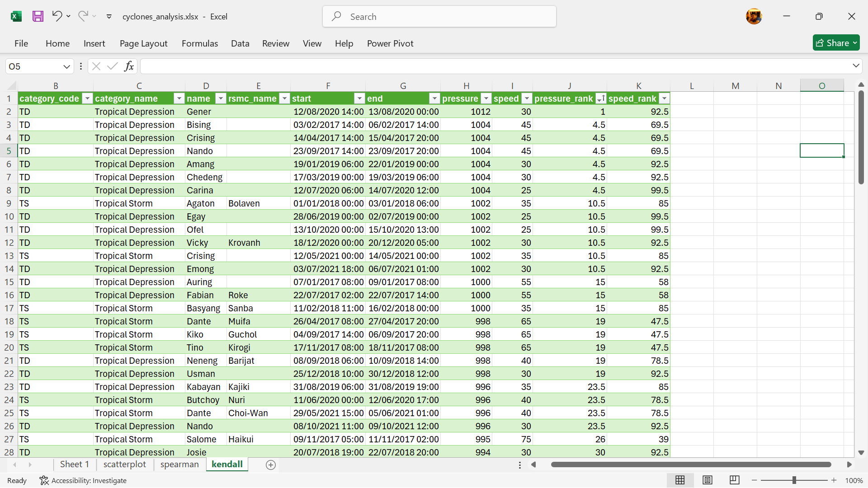The image size is (868, 488).
Task: Select row 5 header
Action: pos(9,151)
